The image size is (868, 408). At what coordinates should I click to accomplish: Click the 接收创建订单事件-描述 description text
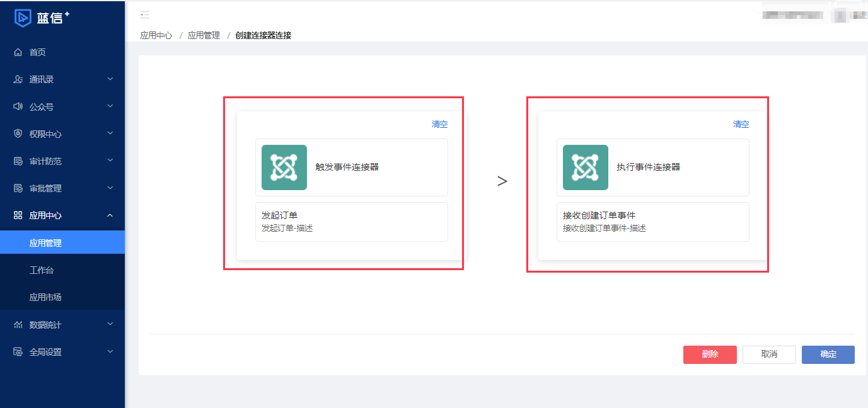605,228
